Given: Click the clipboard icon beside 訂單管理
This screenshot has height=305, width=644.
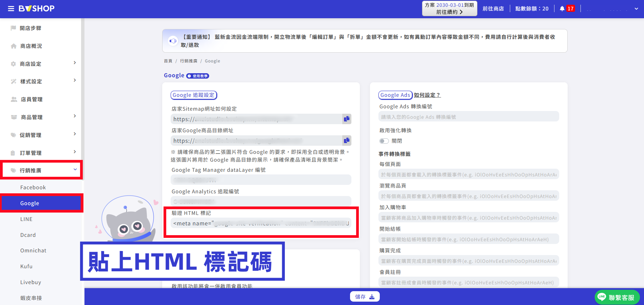Looking at the screenshot, I should pyautogui.click(x=13, y=153).
